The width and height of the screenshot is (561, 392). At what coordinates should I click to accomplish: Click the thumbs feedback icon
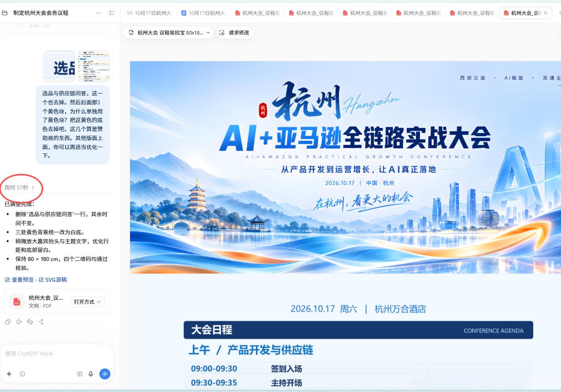click(x=30, y=322)
